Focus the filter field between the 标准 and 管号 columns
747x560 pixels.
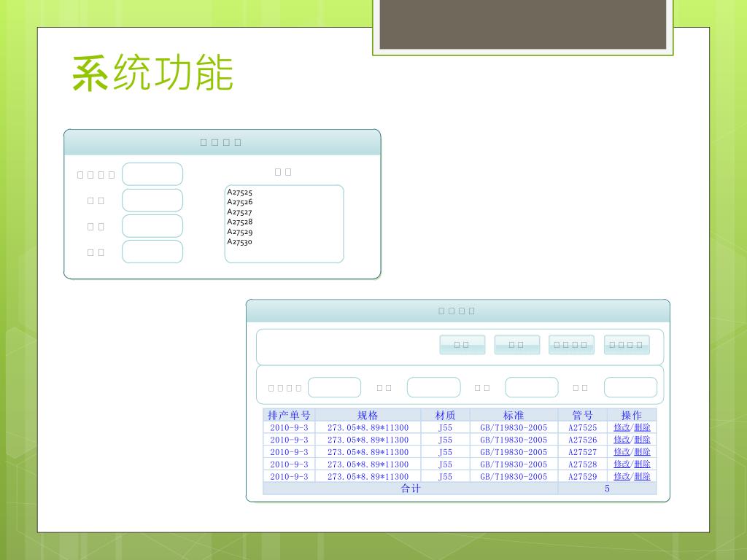coord(532,388)
